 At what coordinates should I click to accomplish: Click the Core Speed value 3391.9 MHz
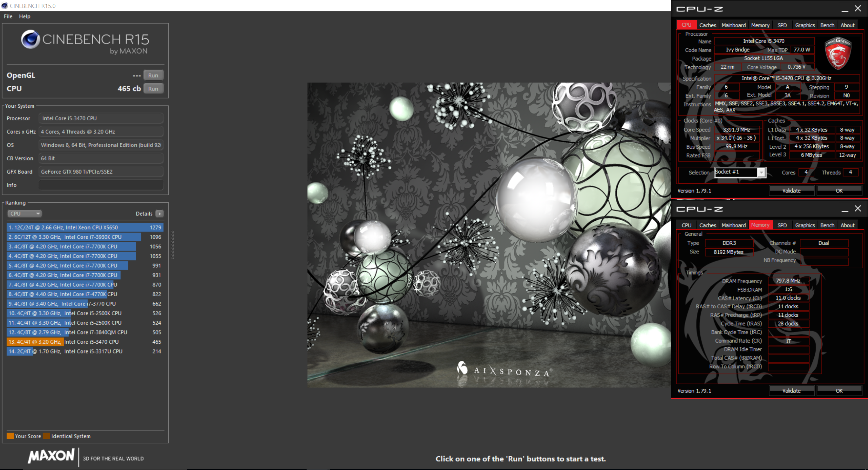pyautogui.click(x=736, y=130)
